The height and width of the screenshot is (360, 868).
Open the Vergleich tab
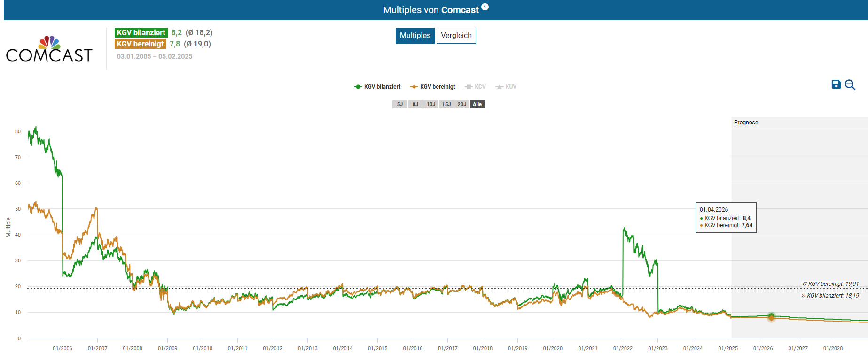[456, 36]
